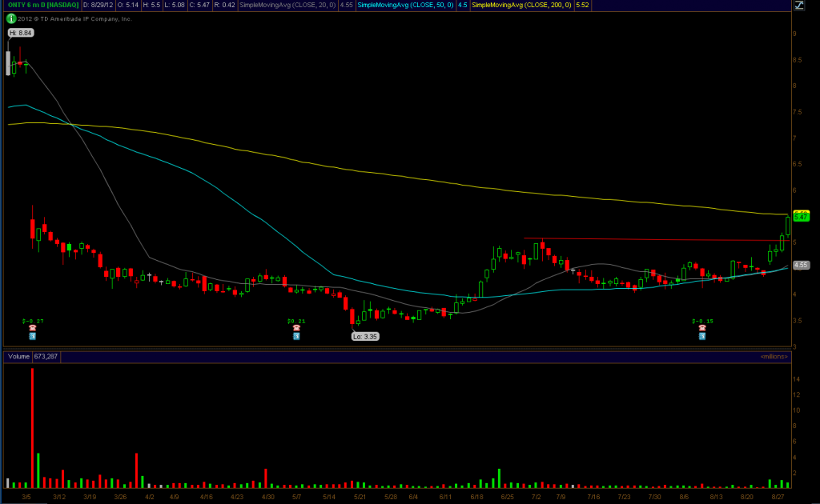Click the conference call phone icon under $-0.15

[702, 328]
